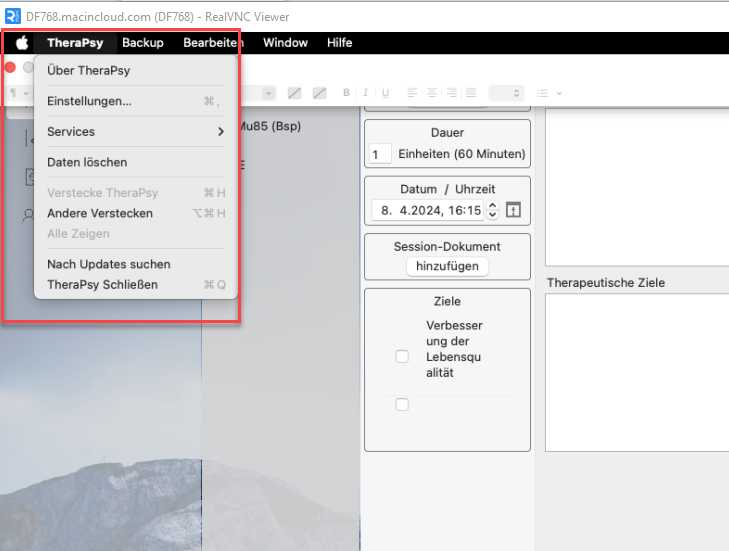
Task: Open the Bearbeiten menu
Action: pos(213,43)
